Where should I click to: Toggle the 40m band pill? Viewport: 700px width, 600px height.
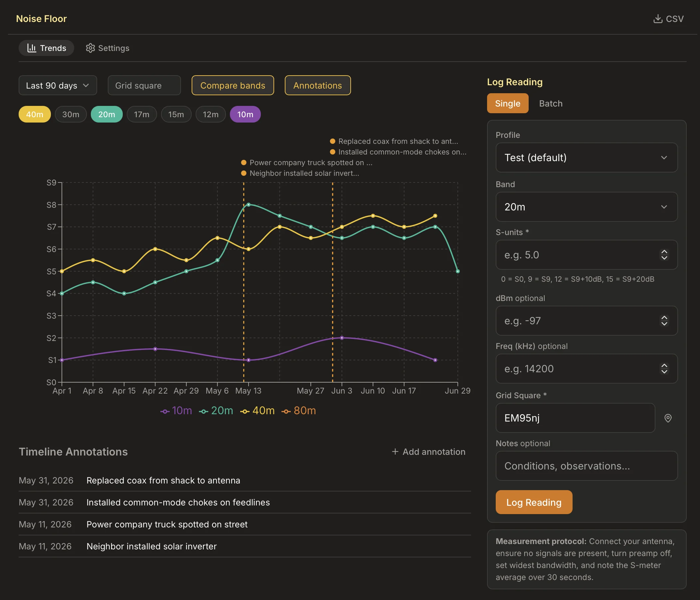tap(35, 114)
